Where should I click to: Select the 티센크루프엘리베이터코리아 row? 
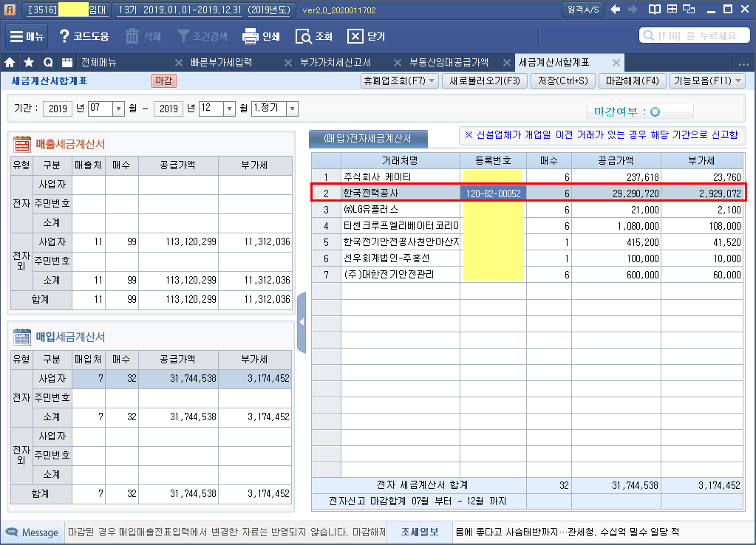[x=528, y=226]
